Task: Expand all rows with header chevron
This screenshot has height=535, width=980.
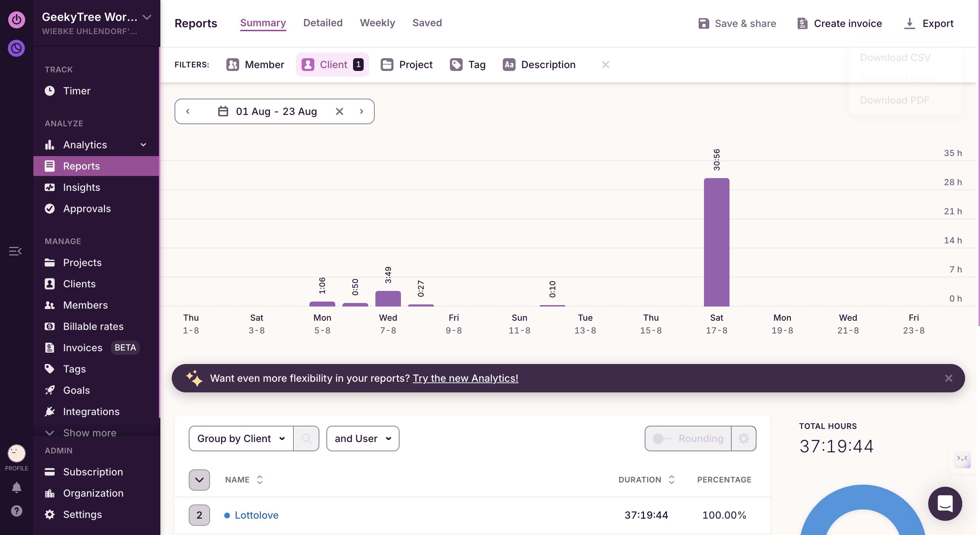Action: tap(199, 480)
